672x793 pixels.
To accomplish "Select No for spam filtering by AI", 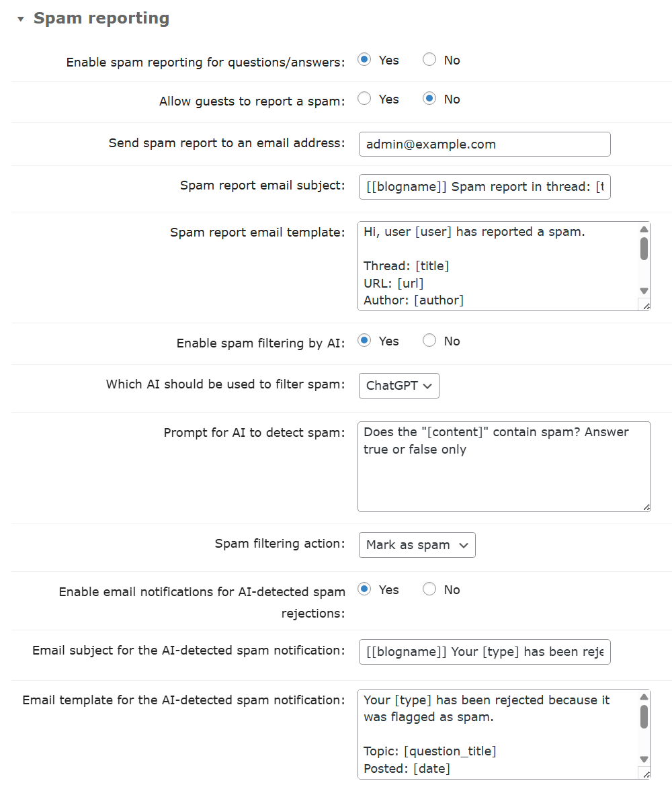I will pyautogui.click(x=429, y=341).
